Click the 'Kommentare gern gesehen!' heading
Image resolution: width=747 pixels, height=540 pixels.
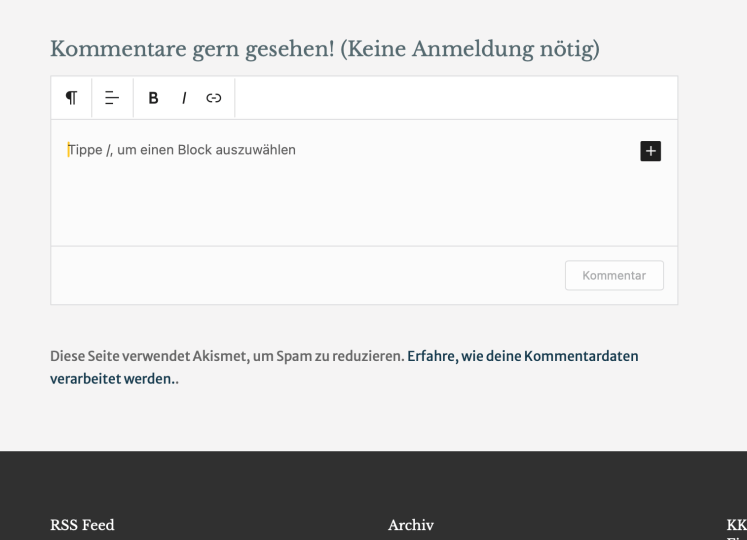(x=192, y=49)
